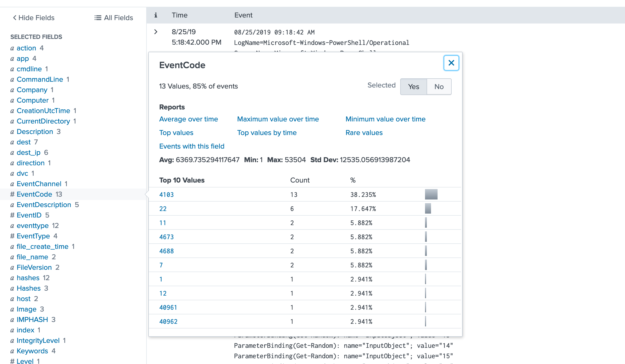This screenshot has width=625, height=364.
Task: Click the bar for value 4103
Action: coord(431,194)
